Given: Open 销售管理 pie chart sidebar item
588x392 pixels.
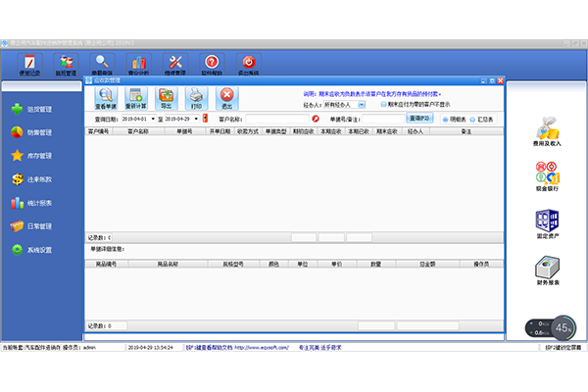Looking at the screenshot, I should (x=31, y=132).
